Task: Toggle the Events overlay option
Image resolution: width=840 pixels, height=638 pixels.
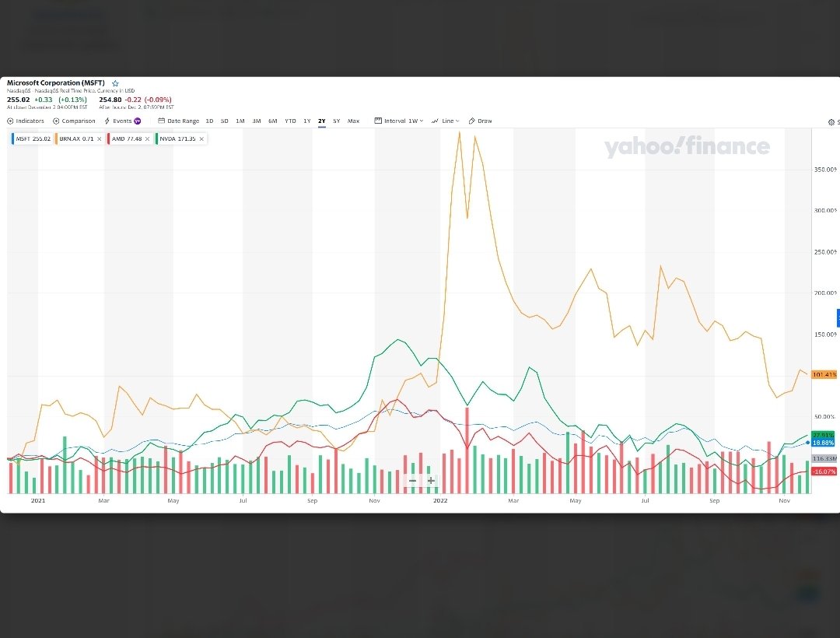Action: (x=123, y=121)
